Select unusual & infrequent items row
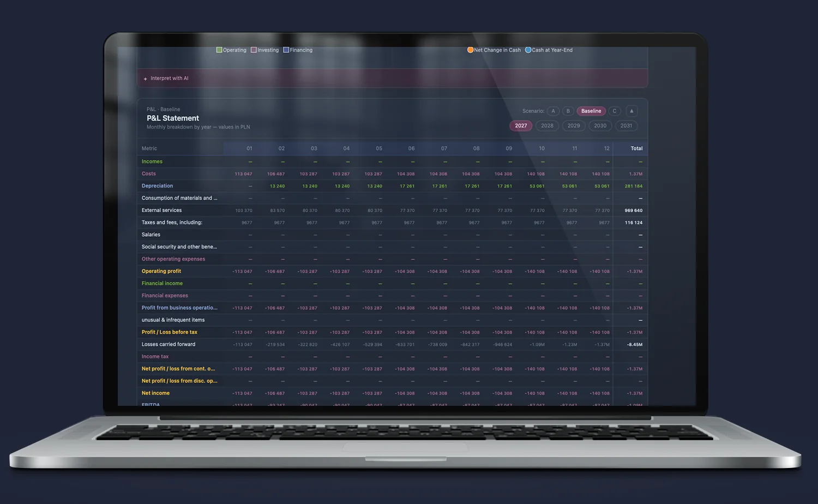The image size is (818, 504). click(173, 320)
